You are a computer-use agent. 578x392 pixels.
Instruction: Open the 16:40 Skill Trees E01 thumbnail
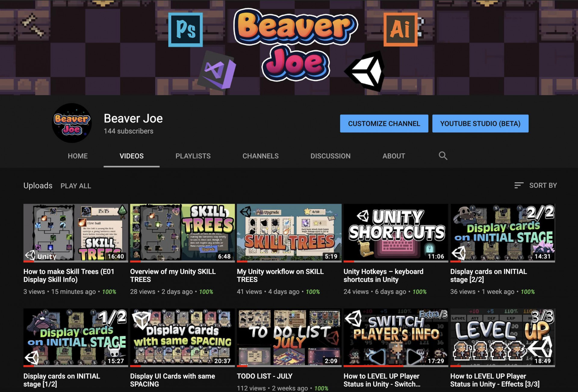click(x=76, y=233)
